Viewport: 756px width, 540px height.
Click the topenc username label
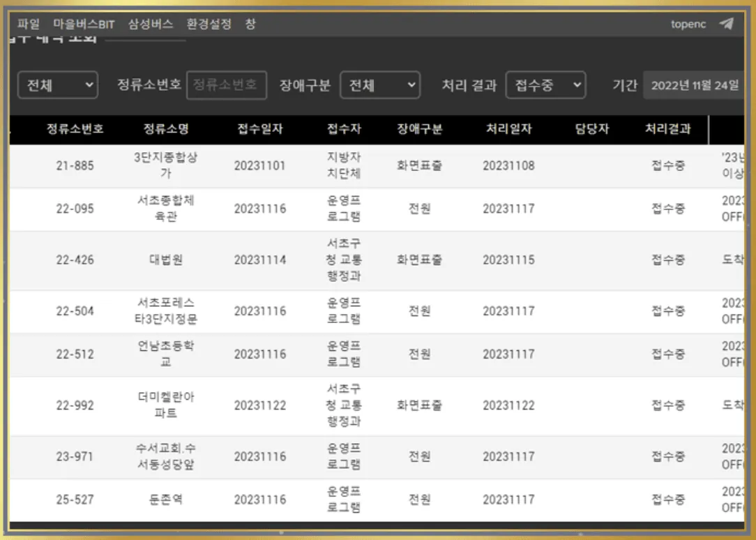[x=688, y=24]
